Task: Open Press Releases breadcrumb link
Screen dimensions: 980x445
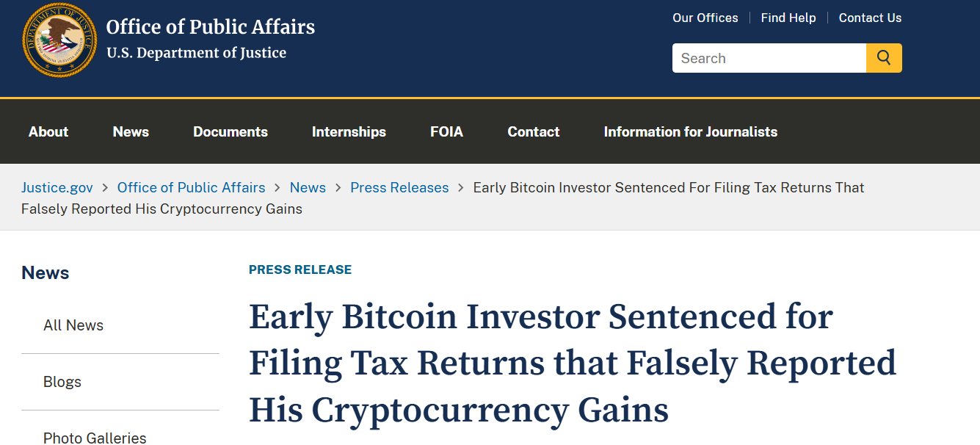Action: tap(399, 187)
